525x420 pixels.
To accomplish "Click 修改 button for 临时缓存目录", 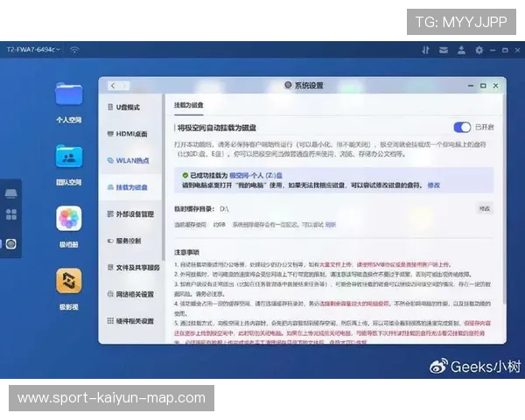I will coord(485,208).
